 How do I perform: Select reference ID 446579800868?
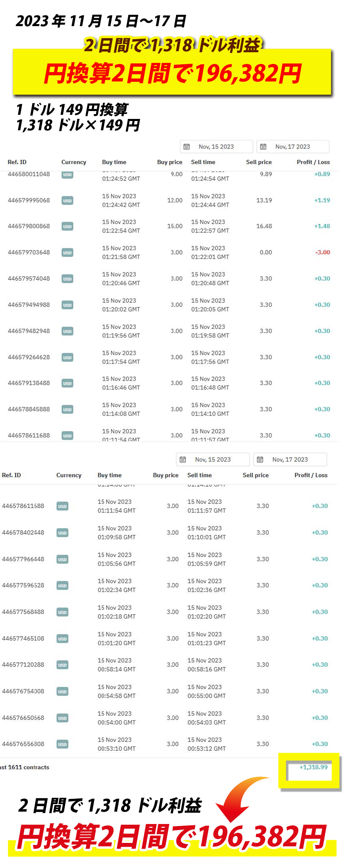29,226
